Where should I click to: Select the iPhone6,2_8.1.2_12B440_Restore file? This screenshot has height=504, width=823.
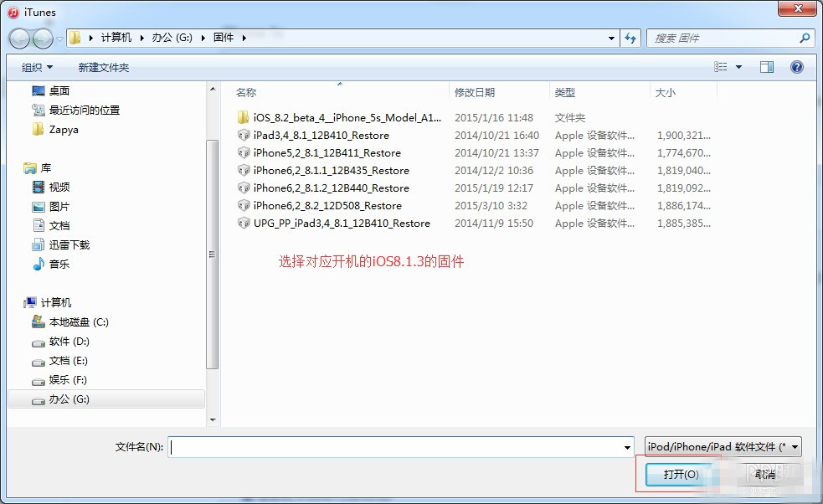pyautogui.click(x=318, y=188)
